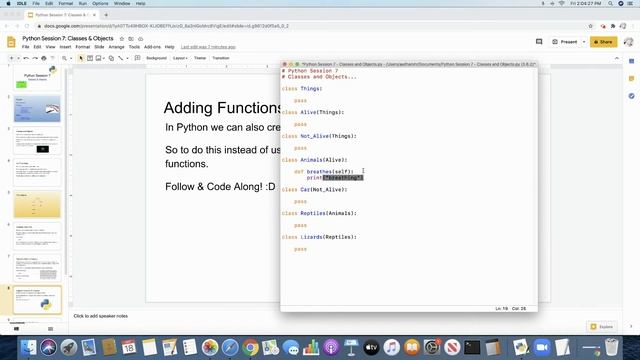Open the IDLE Run menu
Image resolution: width=640 pixels, height=360 pixels.
82,3
